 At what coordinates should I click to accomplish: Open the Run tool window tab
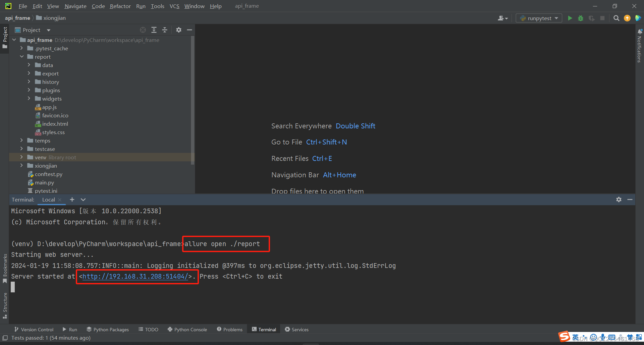[x=70, y=330]
